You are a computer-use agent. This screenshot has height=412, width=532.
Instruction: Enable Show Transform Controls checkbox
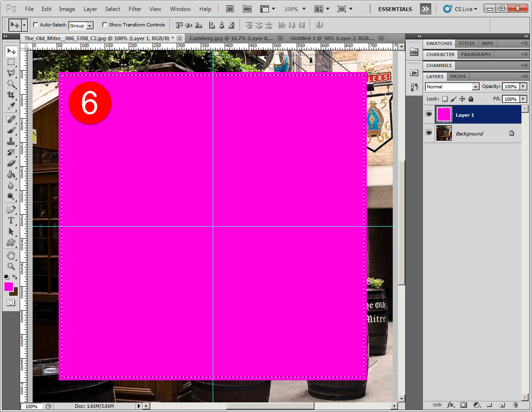(x=105, y=25)
